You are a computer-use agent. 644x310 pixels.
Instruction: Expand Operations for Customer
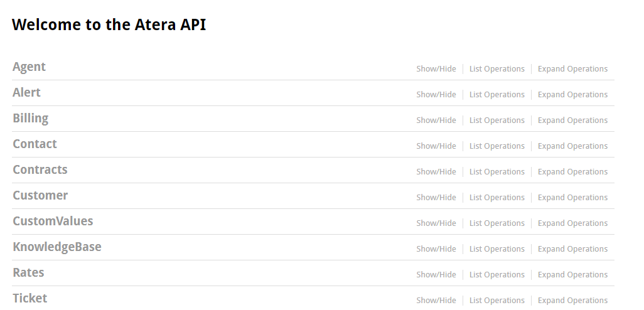(572, 198)
